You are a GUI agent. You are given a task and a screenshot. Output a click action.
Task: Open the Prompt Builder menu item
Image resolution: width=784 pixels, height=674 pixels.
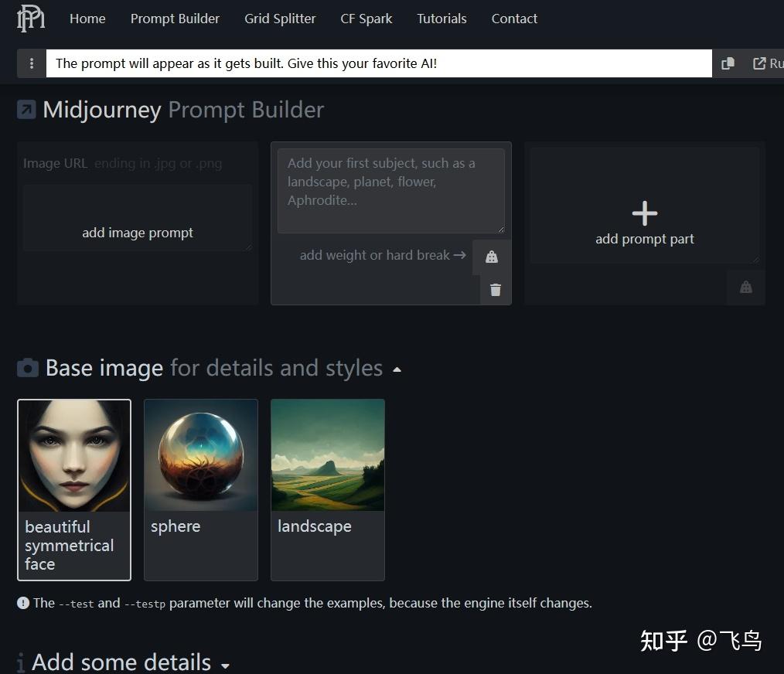point(175,19)
